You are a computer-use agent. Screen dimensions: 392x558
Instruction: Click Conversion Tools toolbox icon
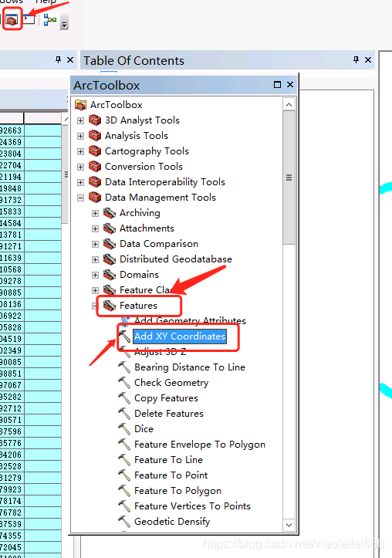(95, 167)
